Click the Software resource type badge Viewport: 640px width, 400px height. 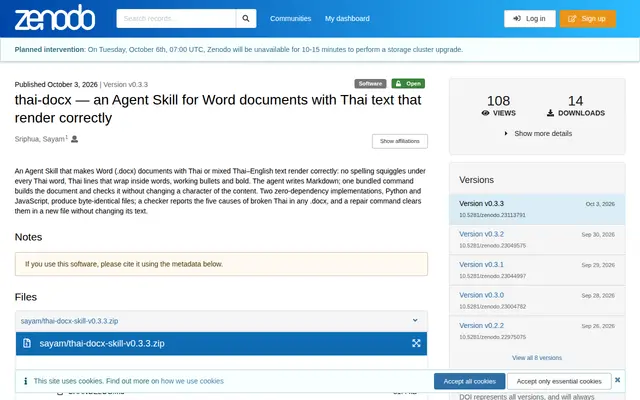coord(370,84)
